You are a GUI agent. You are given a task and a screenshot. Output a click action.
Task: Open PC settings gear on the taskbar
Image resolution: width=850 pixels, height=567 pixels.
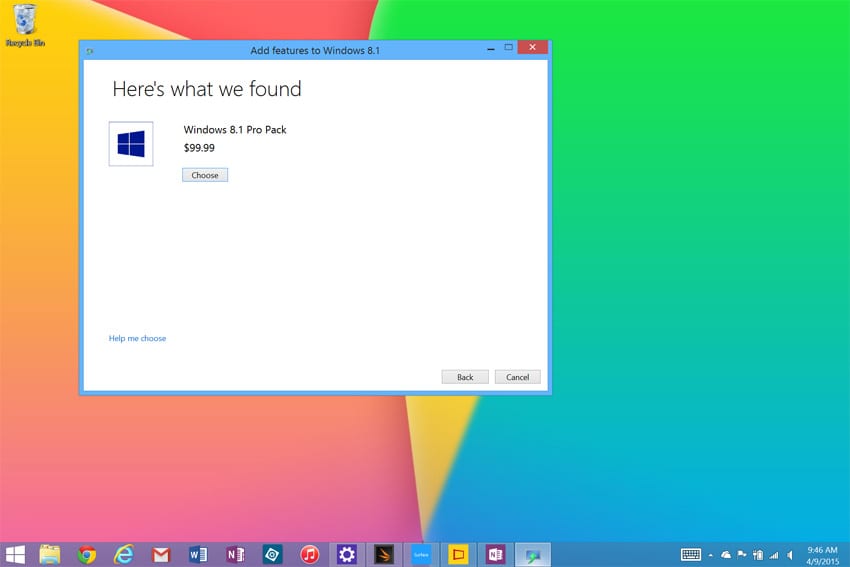[x=346, y=555]
